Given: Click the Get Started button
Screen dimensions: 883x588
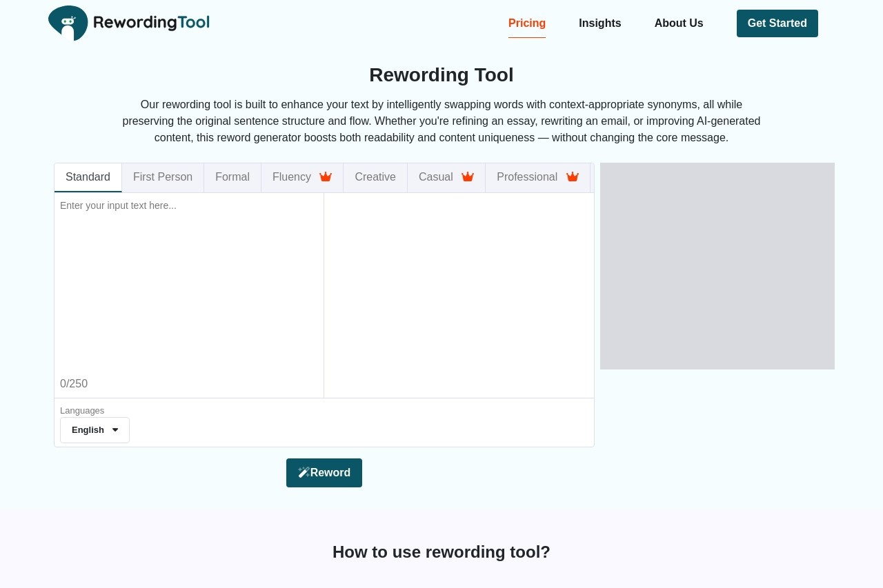Looking at the screenshot, I should (x=777, y=23).
